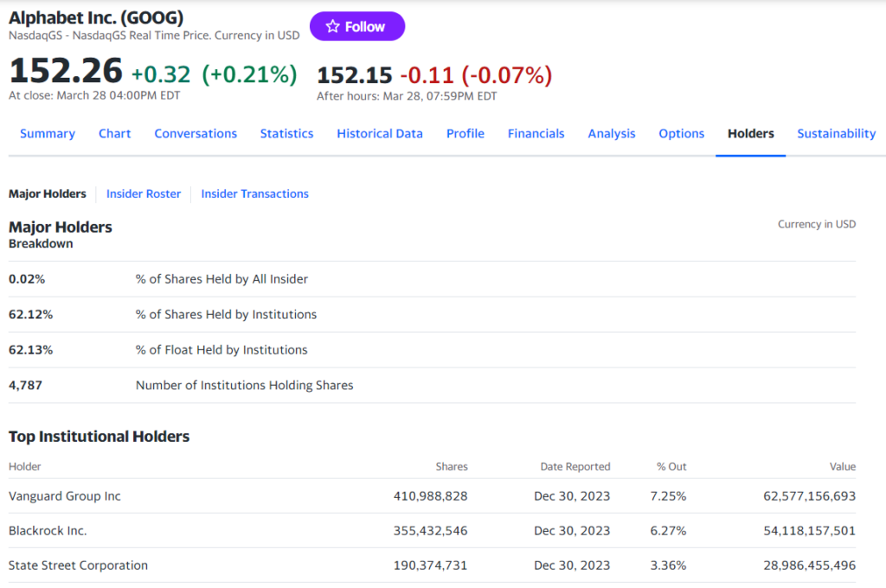Click the closing price 152.26
This screenshot has width=886, height=588.
point(66,71)
